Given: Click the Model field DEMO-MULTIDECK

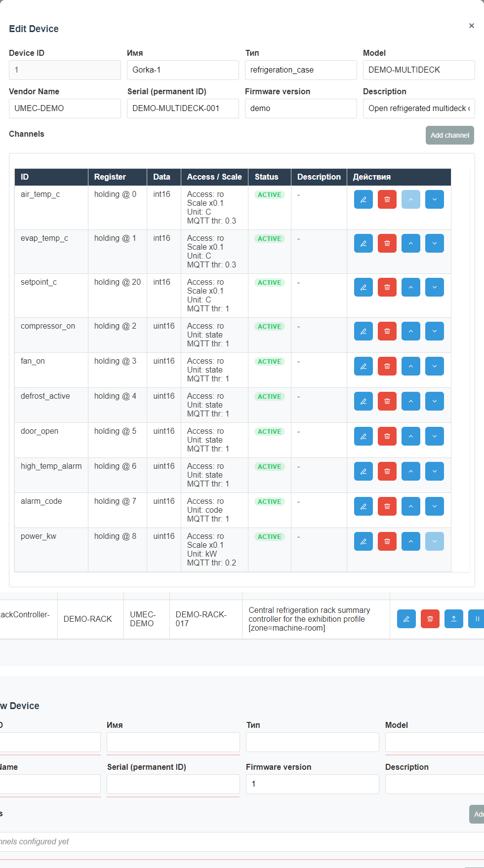Looking at the screenshot, I should (x=418, y=70).
